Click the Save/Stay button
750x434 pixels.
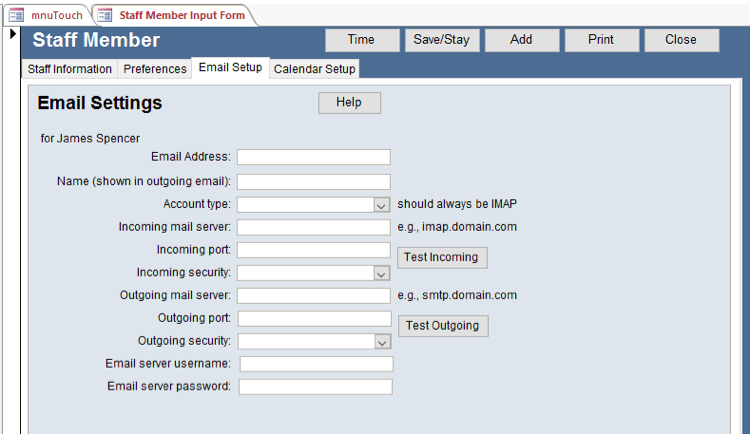click(x=442, y=40)
